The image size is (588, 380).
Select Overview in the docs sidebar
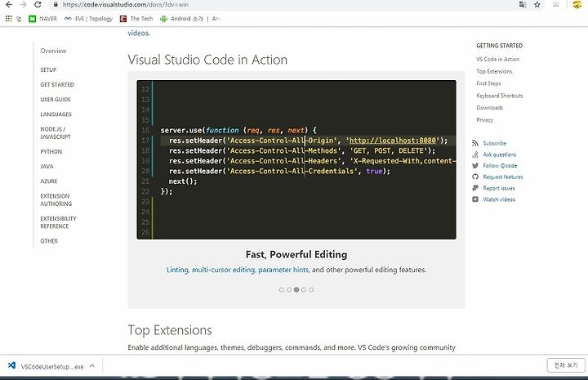(53, 51)
